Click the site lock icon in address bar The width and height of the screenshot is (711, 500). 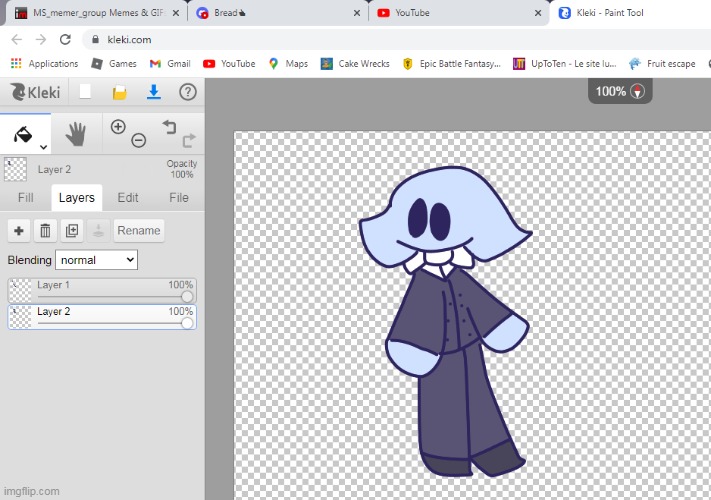(95, 40)
